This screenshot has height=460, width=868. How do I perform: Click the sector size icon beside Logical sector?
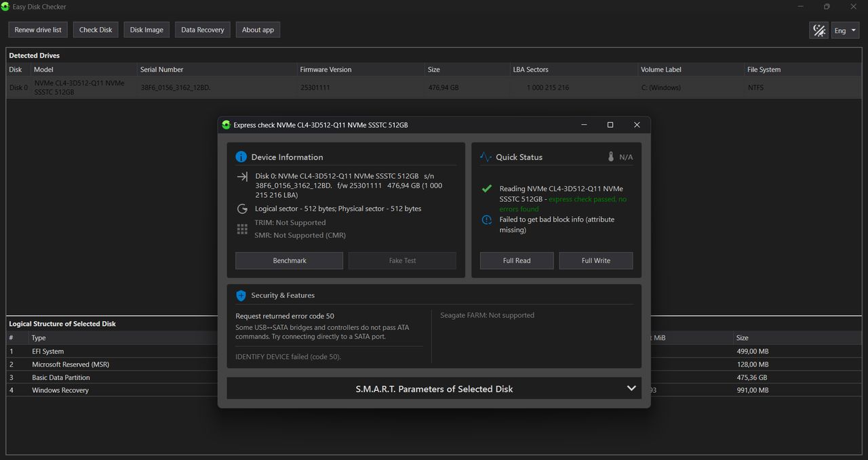coord(242,209)
